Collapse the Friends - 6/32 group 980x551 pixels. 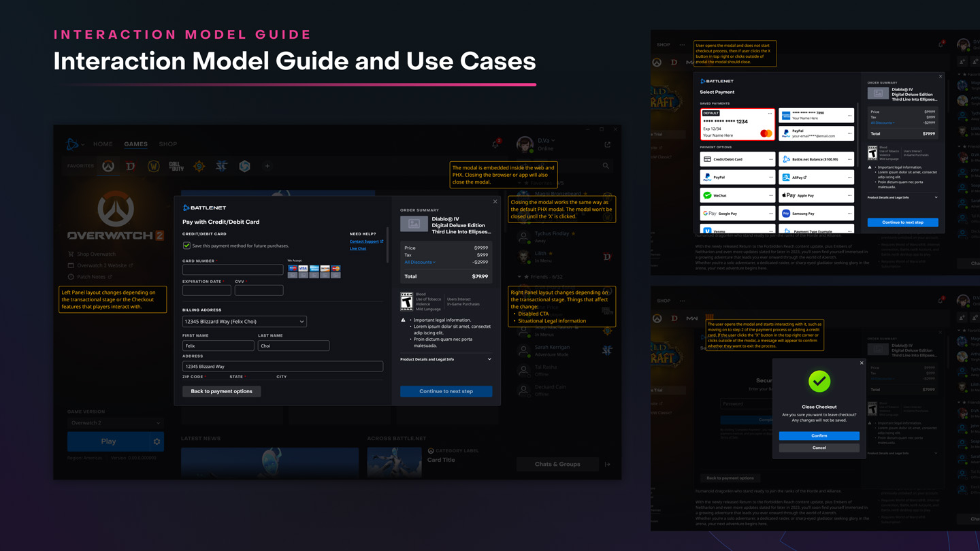click(x=519, y=277)
